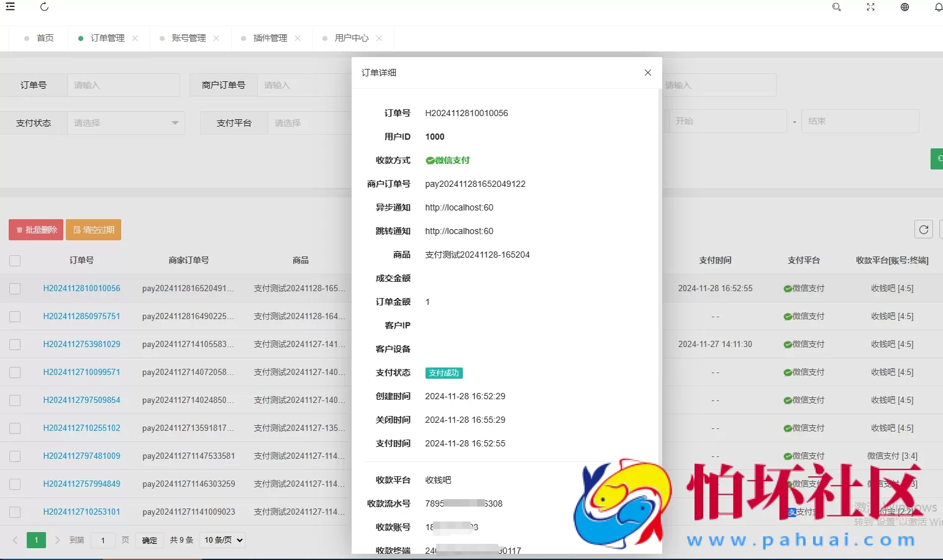Open the 支付状态 status dropdown
This screenshot has height=560, width=943.
(x=125, y=122)
